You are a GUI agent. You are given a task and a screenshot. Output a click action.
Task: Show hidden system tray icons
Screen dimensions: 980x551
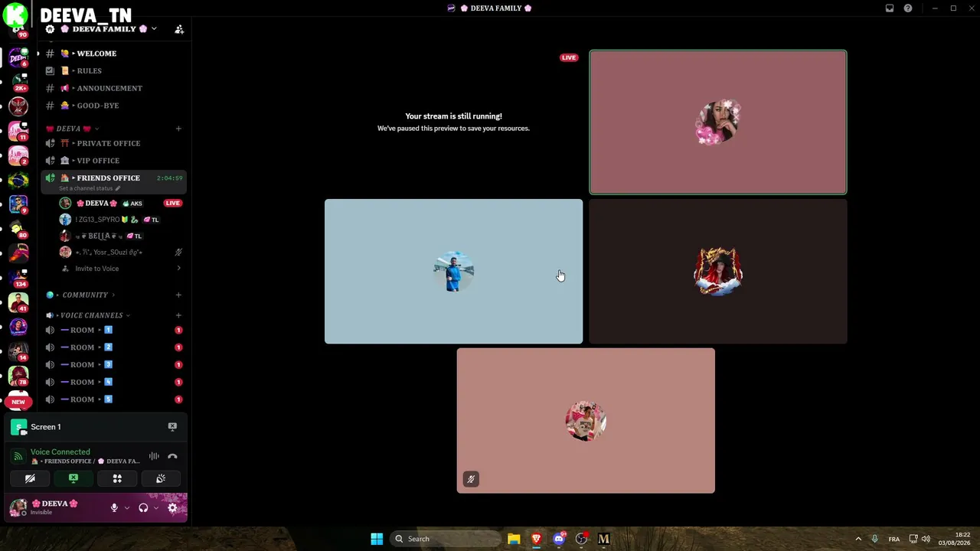858,539
